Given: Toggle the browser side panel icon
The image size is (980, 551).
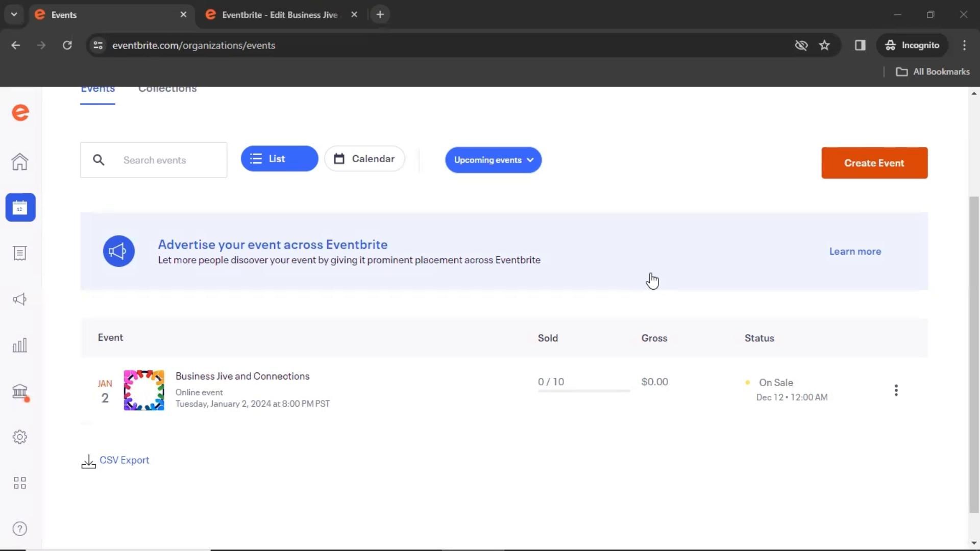Looking at the screenshot, I should click(x=860, y=45).
